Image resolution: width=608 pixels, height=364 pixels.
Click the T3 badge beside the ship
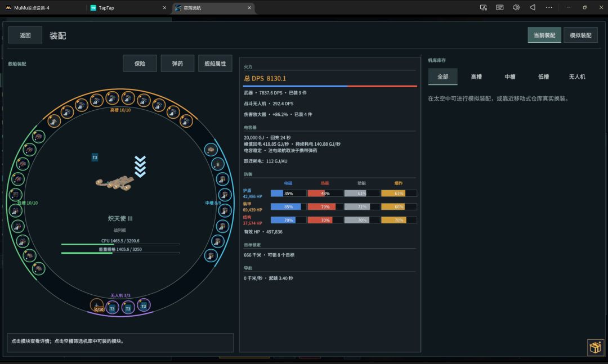click(95, 158)
